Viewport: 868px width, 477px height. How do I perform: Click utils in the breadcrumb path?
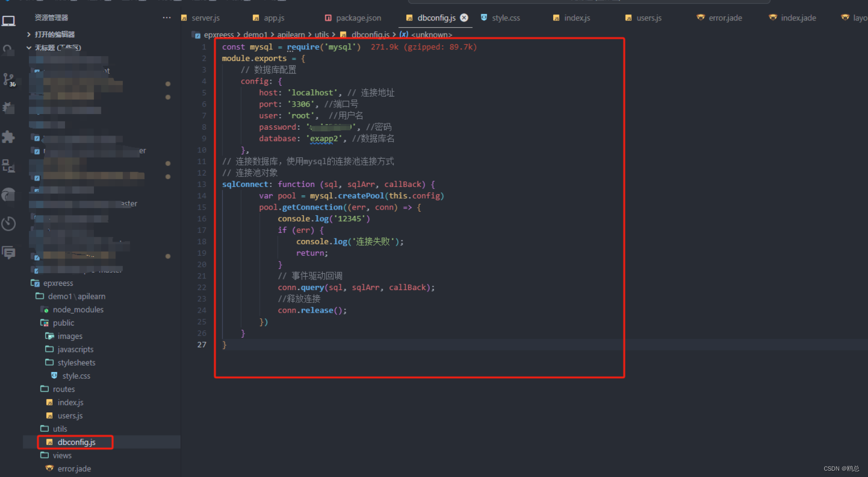point(322,35)
